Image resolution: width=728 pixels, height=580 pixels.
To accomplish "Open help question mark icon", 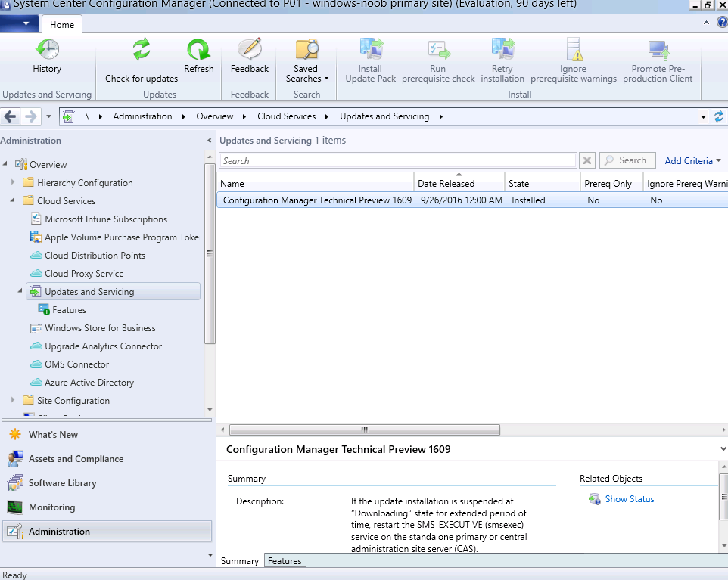I will point(723,22).
